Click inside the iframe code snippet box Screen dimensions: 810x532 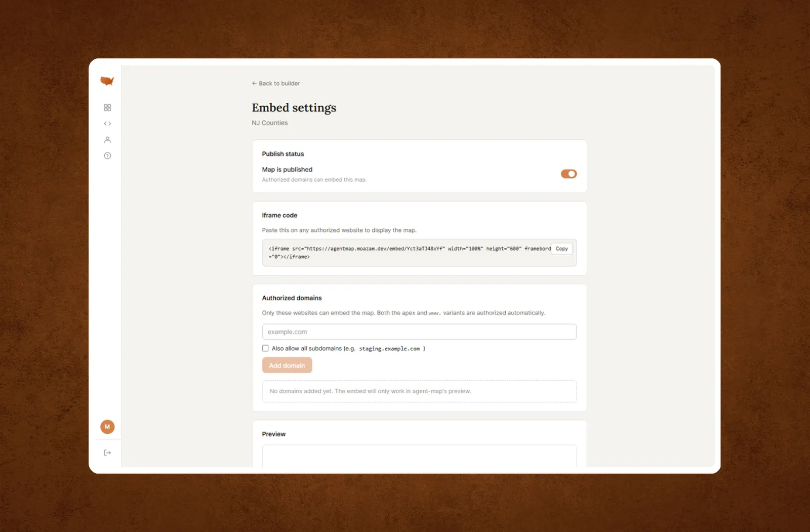(x=419, y=253)
